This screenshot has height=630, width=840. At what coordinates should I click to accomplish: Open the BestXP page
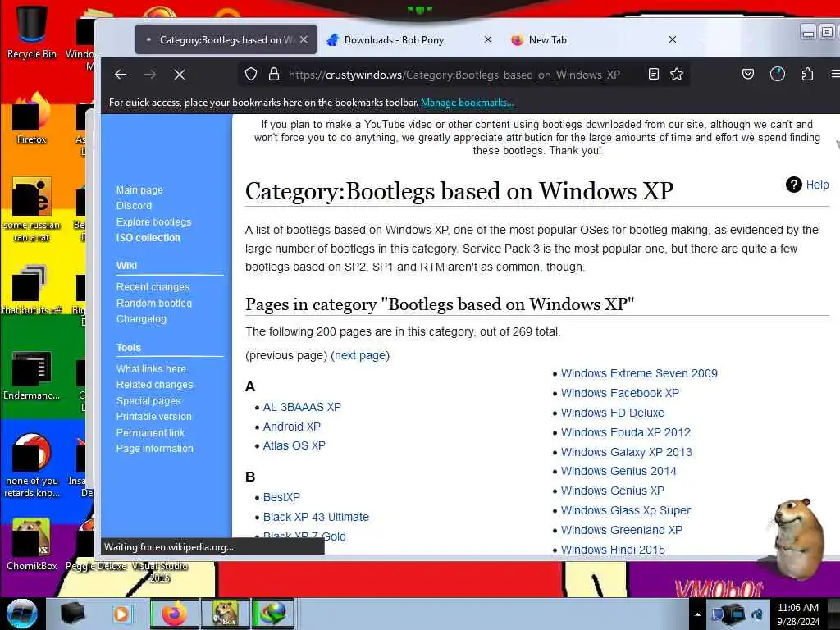tap(281, 497)
